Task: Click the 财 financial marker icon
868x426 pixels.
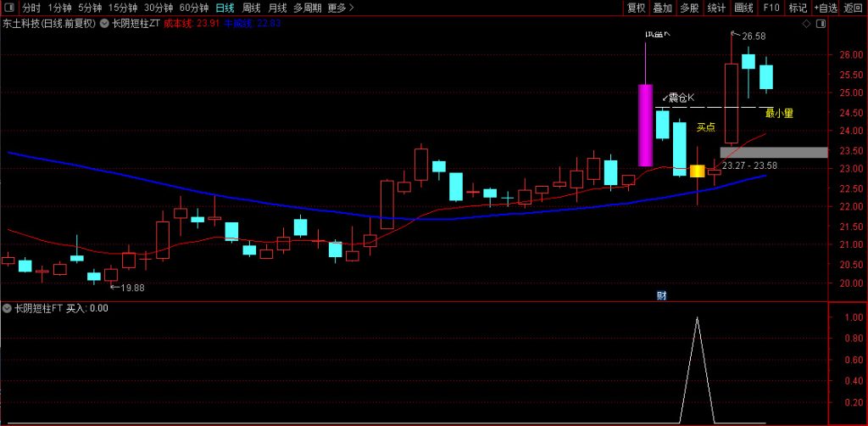Action: 661,295
